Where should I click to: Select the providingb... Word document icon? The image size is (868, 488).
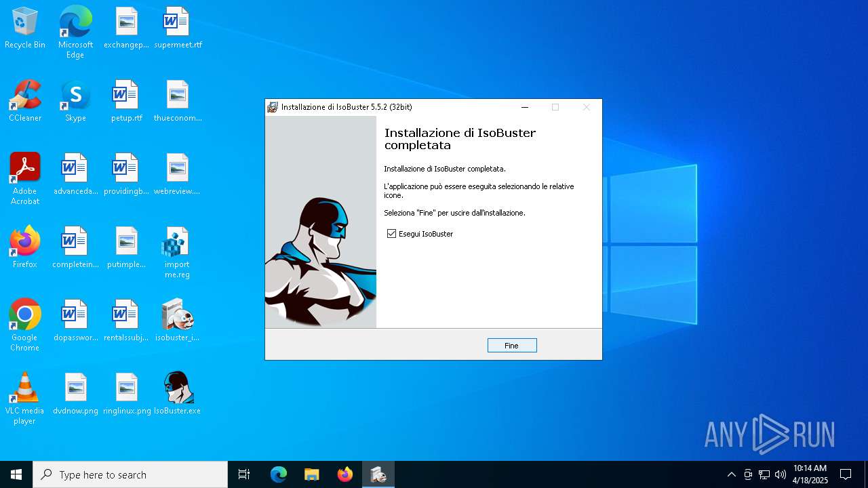coord(126,175)
